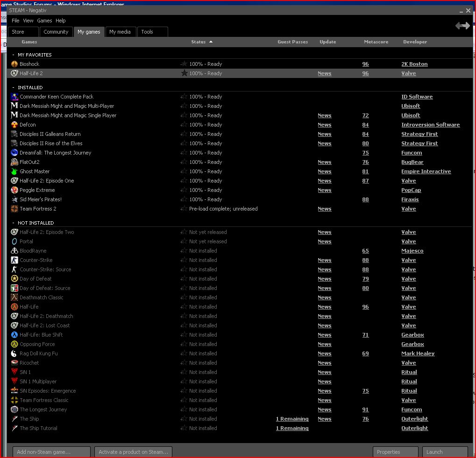Switch to the Community tab

(x=56, y=32)
